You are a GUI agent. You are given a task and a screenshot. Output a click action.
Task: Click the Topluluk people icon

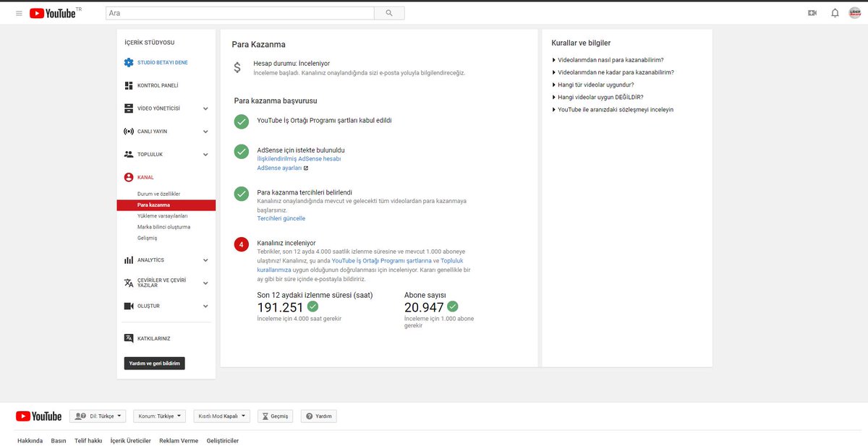tap(129, 154)
